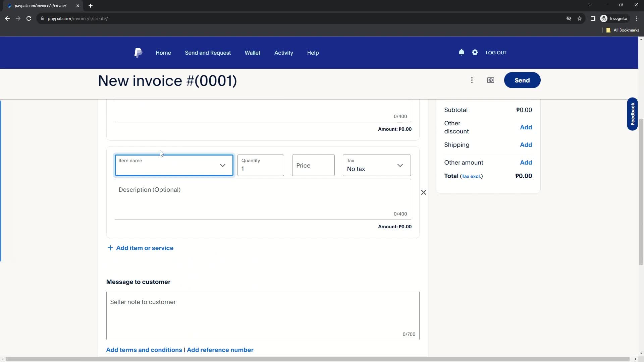Open the All Bookmarks folder

tap(623, 30)
